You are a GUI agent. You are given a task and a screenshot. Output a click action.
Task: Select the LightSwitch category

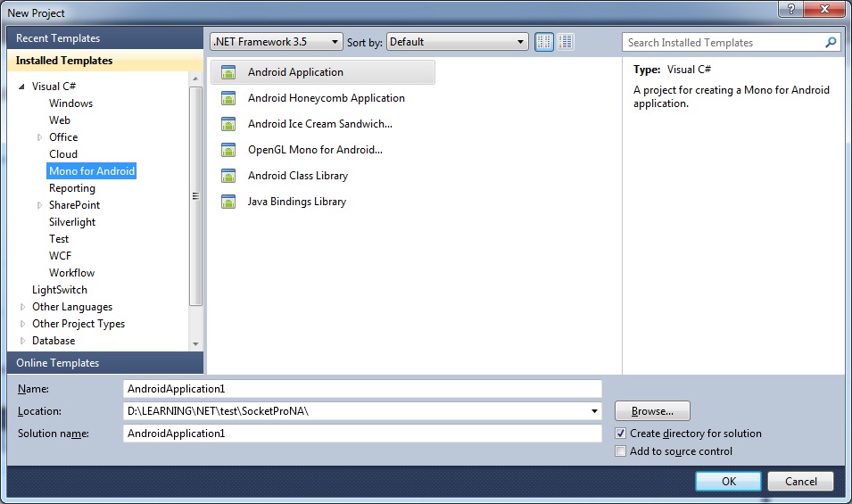point(59,290)
